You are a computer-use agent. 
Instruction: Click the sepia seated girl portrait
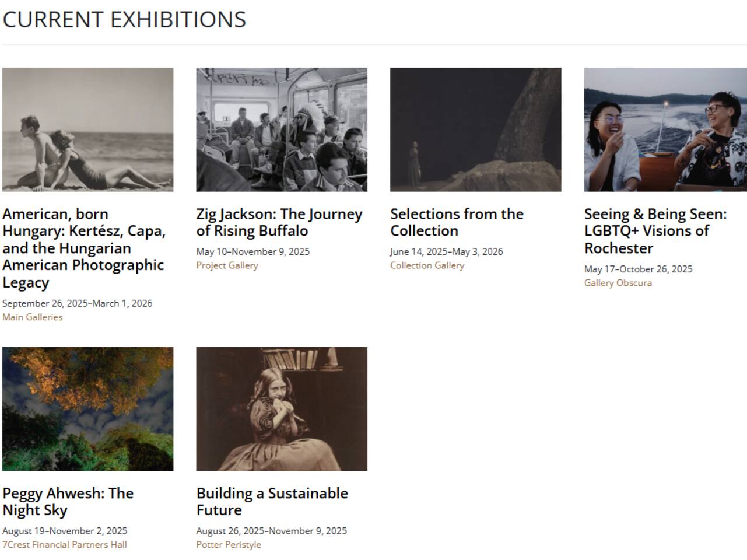coord(282,409)
